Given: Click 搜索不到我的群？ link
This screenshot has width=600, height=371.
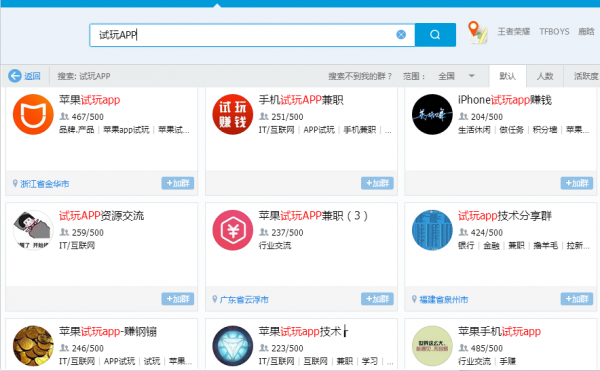Looking at the screenshot, I should pos(360,76).
